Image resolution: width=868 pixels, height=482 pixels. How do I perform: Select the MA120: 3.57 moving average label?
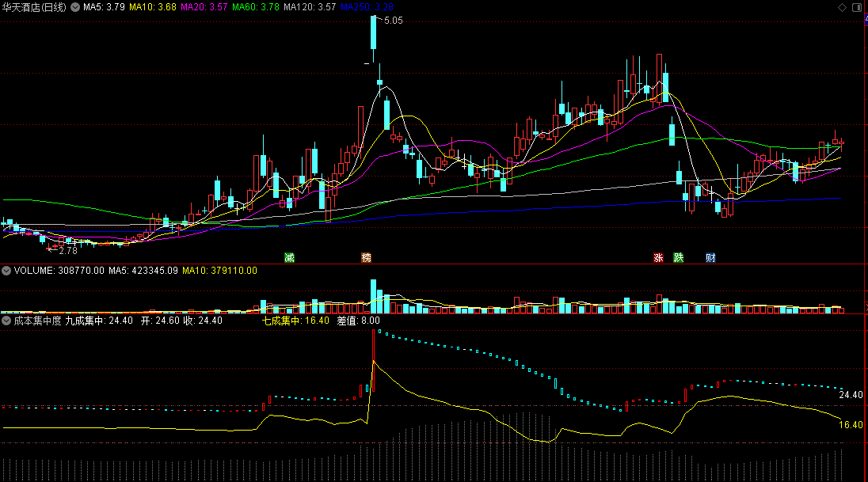coord(310,7)
